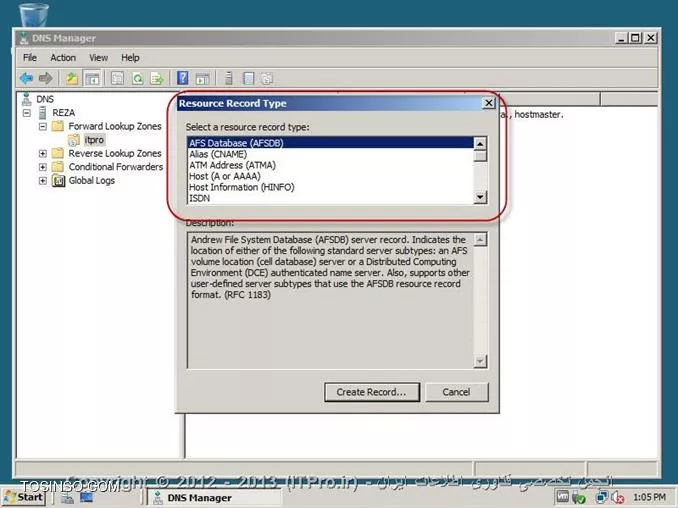This screenshot has width=678, height=508.
Task: Expand the Conditional Forwarders node
Action: click(42, 166)
